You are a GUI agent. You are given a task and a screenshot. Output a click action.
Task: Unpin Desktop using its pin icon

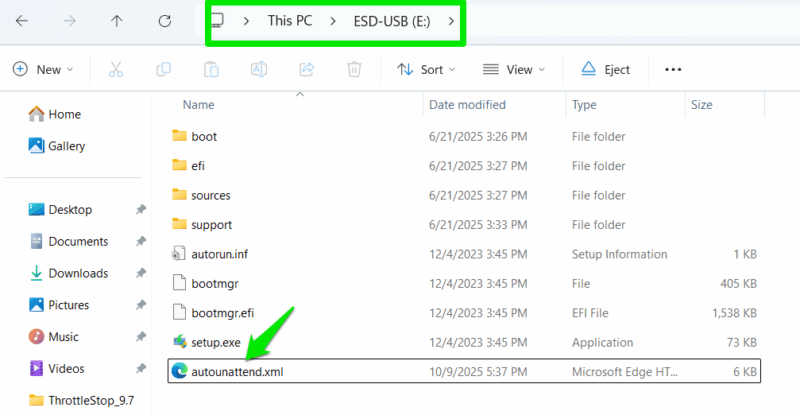pyautogui.click(x=141, y=210)
